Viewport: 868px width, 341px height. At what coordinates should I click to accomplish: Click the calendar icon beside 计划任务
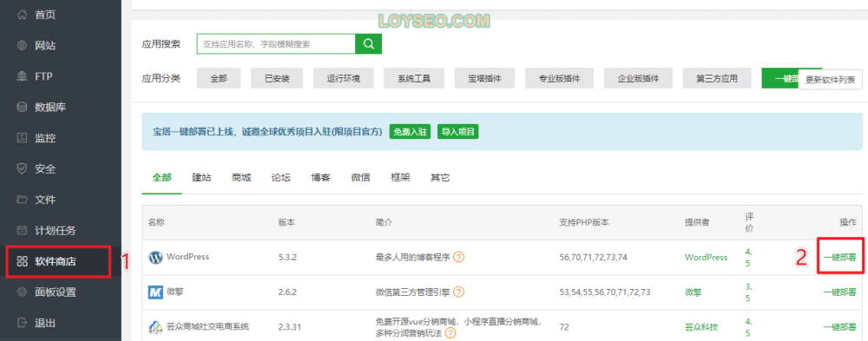pos(23,230)
